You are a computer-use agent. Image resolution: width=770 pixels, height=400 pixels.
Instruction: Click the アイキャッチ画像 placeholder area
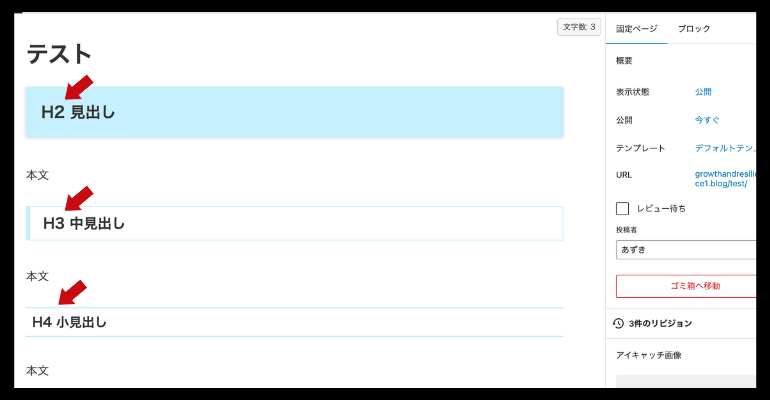[686, 381]
